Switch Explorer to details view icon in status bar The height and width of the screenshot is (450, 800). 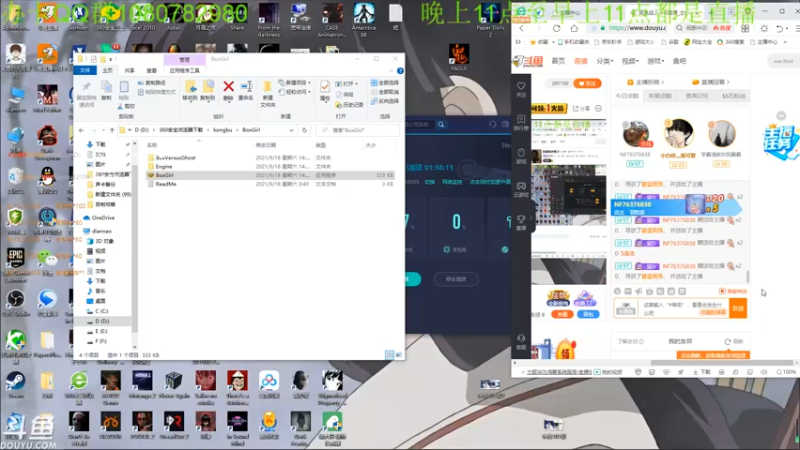coord(389,355)
